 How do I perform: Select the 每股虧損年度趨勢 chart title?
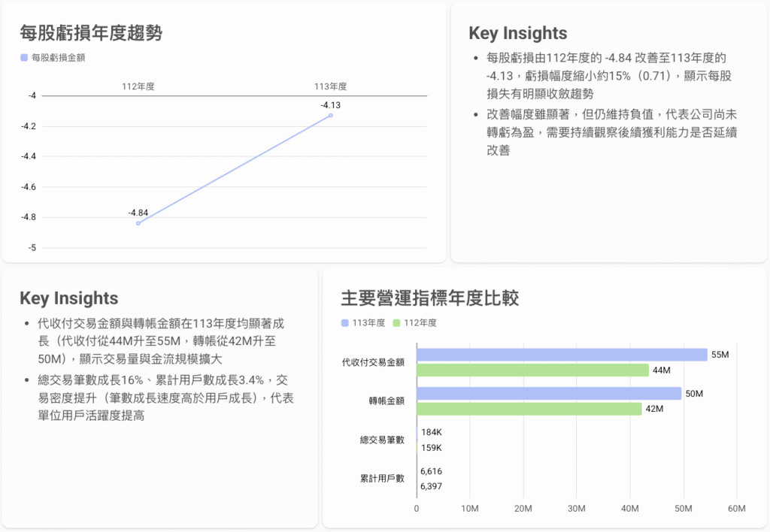coord(91,33)
